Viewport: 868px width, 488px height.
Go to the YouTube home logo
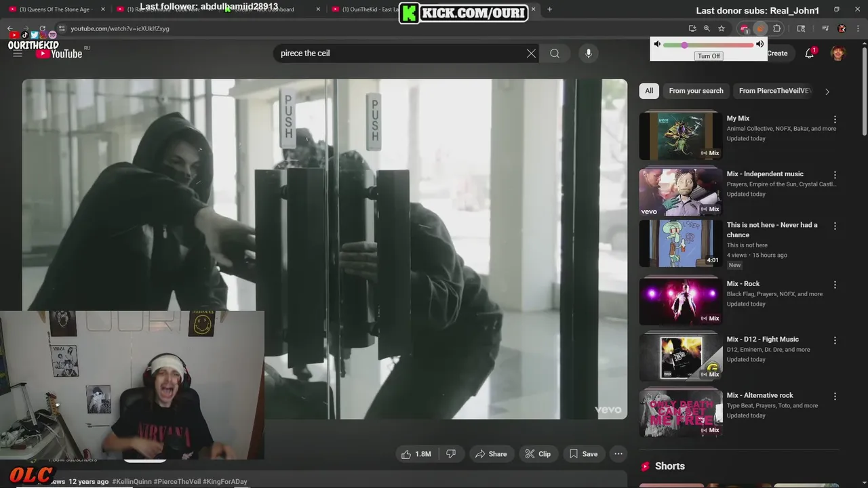[59, 54]
